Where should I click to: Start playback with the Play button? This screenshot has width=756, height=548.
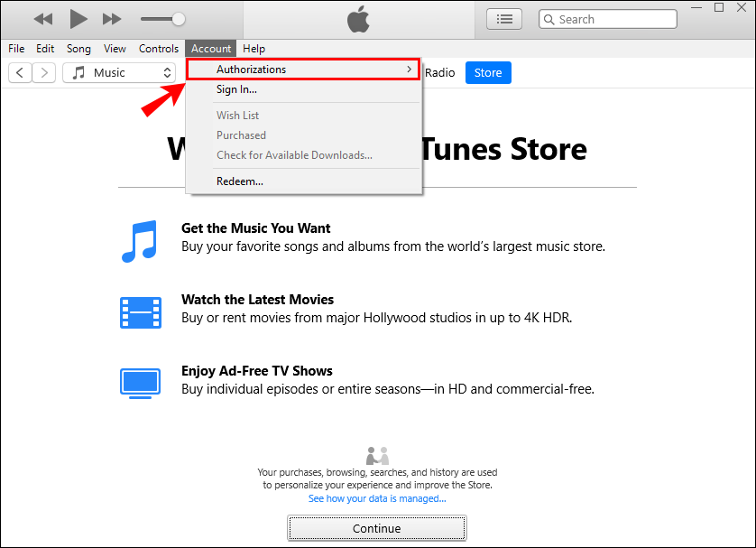pyautogui.click(x=78, y=19)
